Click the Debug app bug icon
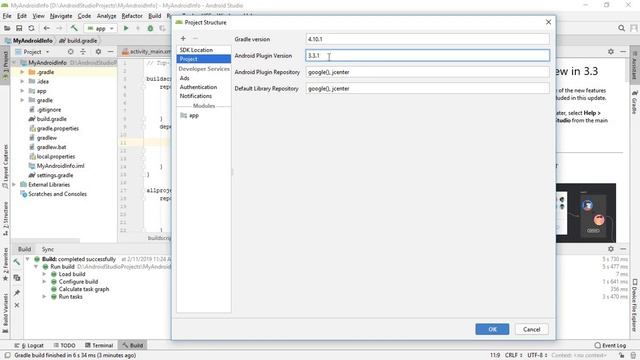The width and height of the screenshot is (640, 360). 150,28
